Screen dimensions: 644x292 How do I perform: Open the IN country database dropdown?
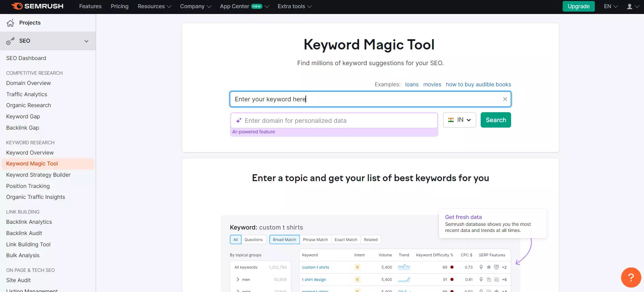pyautogui.click(x=460, y=120)
